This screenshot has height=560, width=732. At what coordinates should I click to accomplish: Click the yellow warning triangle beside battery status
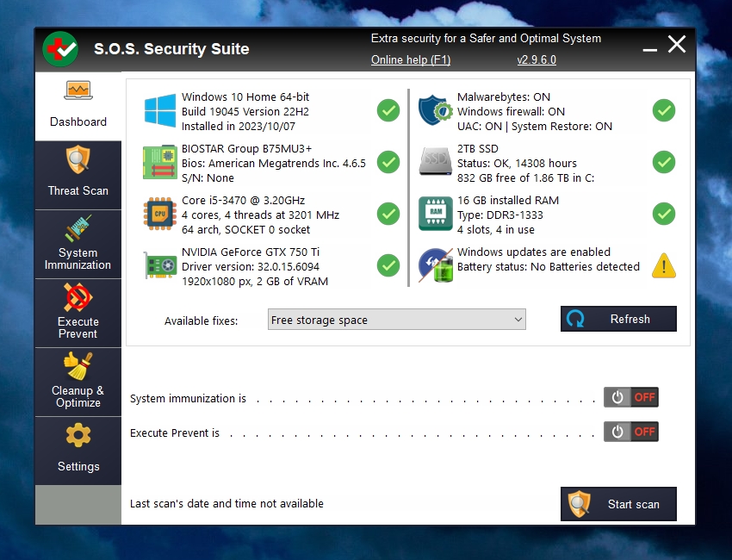coord(664,265)
